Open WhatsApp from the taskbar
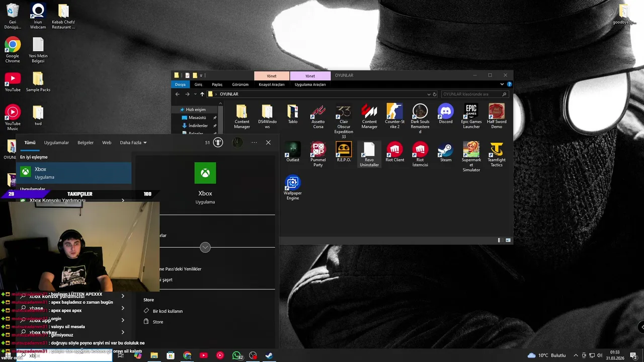The width and height of the screenshot is (644, 362). click(236, 355)
